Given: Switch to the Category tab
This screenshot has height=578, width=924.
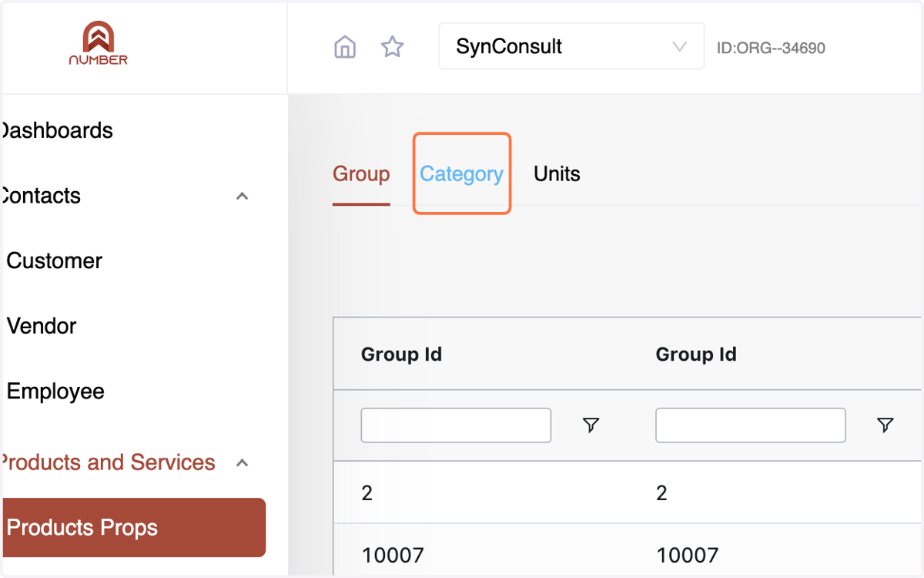Looking at the screenshot, I should (461, 174).
